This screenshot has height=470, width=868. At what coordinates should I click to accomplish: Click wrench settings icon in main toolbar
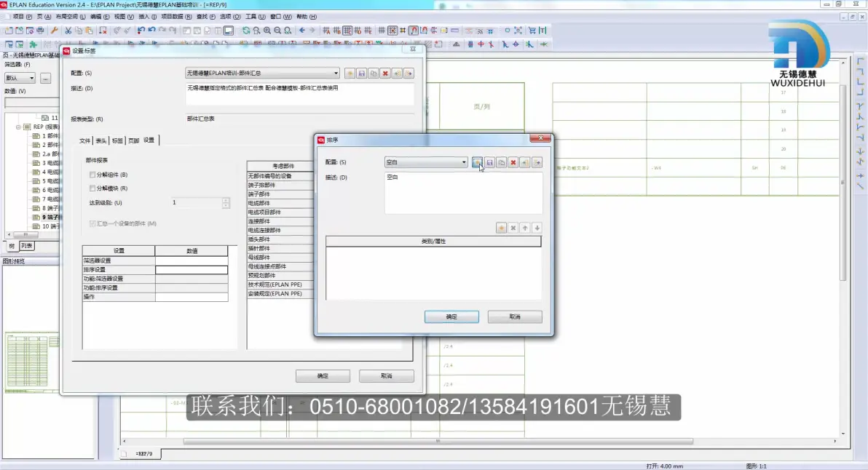point(54,31)
